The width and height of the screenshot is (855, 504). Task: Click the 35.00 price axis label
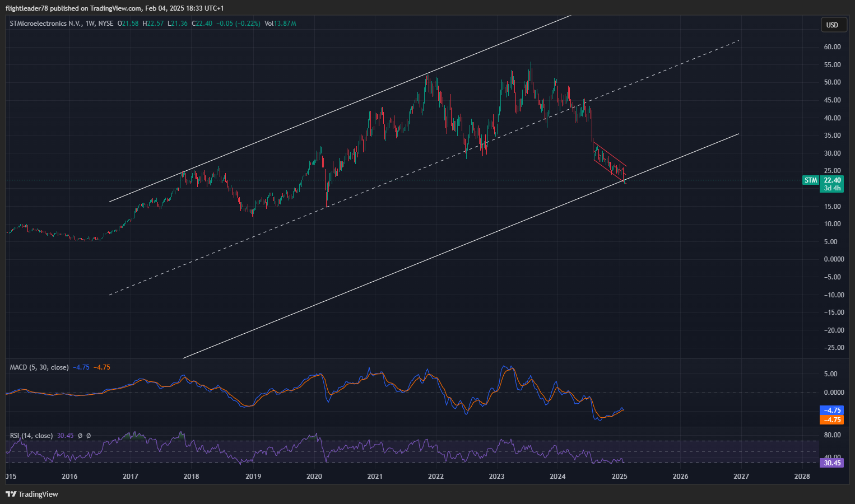click(832, 136)
